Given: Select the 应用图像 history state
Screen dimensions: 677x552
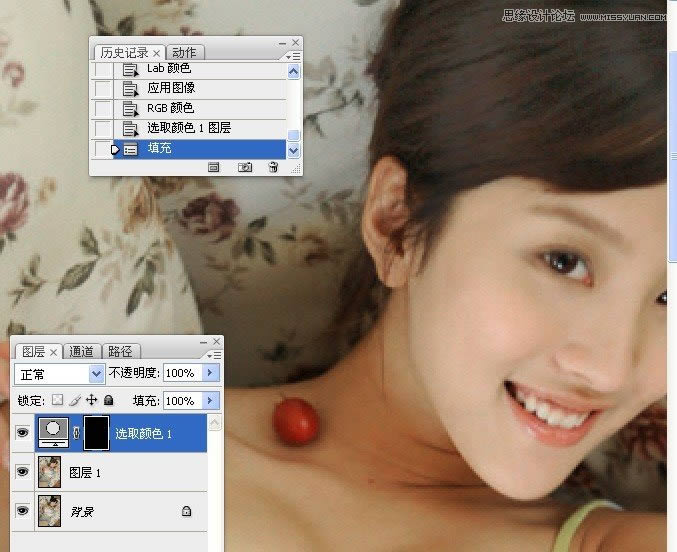Looking at the screenshot, I should 170,88.
